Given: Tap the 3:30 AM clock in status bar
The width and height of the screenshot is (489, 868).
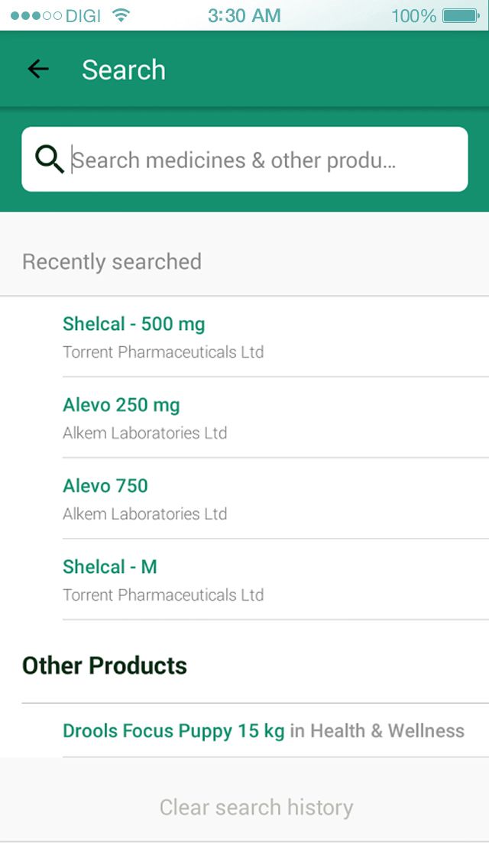Looking at the screenshot, I should pyautogui.click(x=244, y=15).
